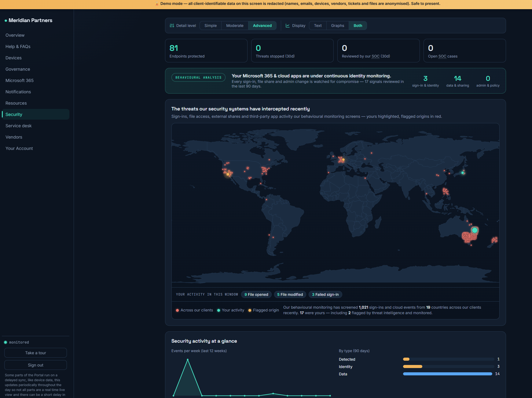532x398 pixels.
Task: Click the teal Your activity legend dot
Action: coord(218,310)
